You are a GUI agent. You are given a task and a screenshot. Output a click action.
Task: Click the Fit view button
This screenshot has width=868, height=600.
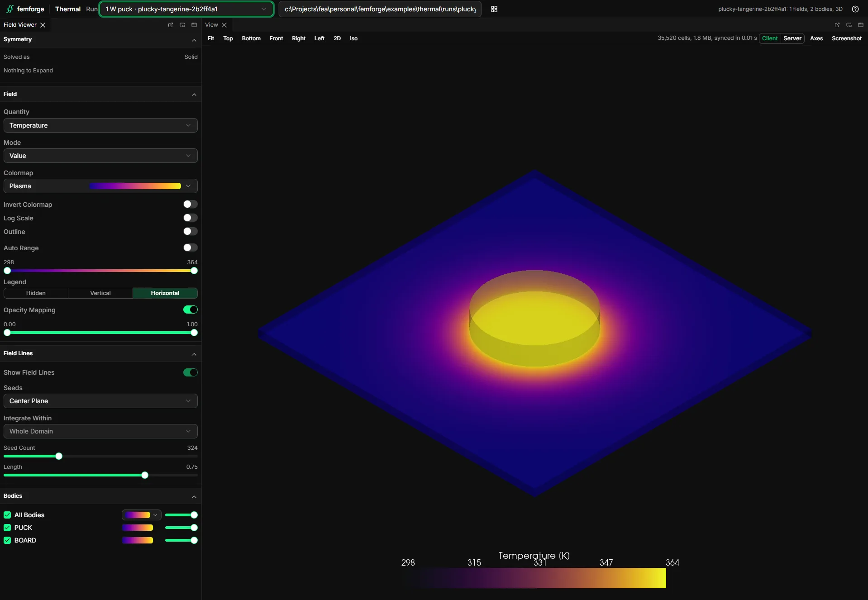211,38
